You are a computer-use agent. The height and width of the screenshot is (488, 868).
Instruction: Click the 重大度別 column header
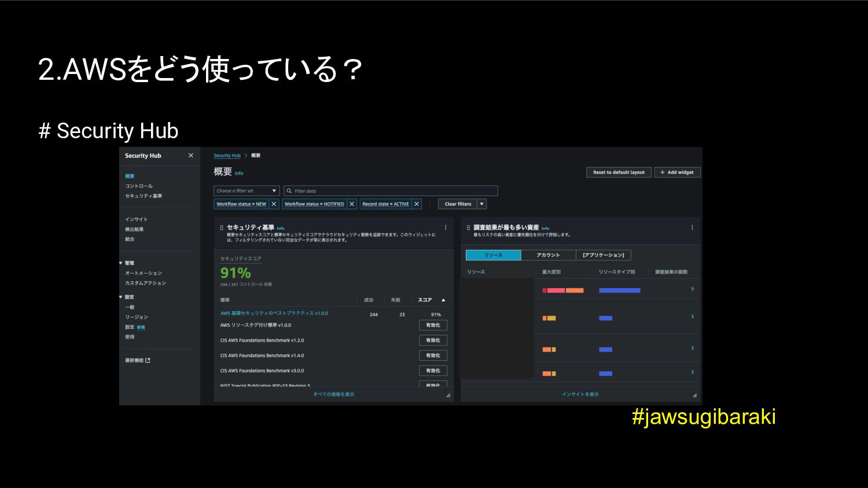tap(551, 272)
